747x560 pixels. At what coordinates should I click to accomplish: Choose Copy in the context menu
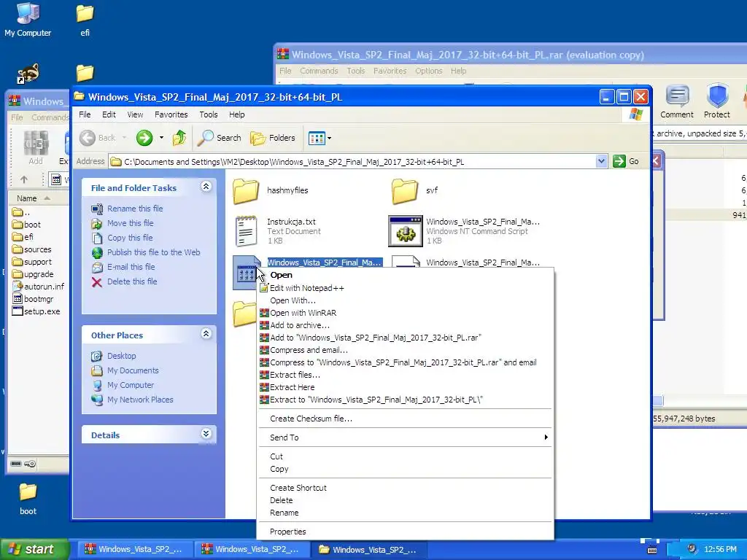pyautogui.click(x=279, y=469)
